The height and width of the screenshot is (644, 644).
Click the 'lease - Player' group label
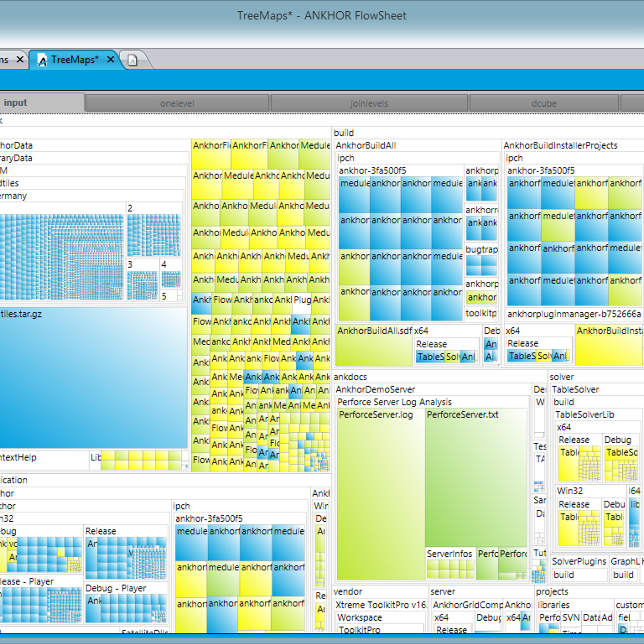(27, 582)
